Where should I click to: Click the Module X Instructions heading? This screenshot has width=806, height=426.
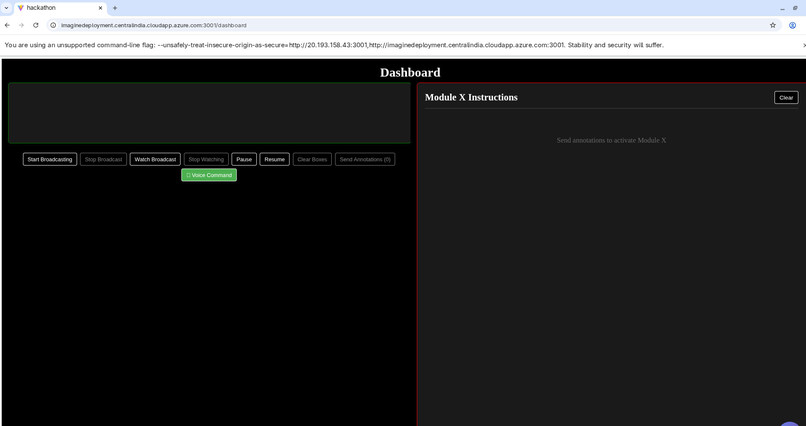click(471, 97)
